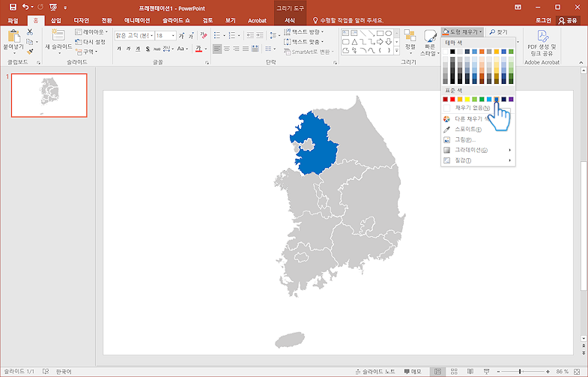Increase font size with larger 가 icon
Image resolution: width=588 pixels, height=377 pixels.
181,36
